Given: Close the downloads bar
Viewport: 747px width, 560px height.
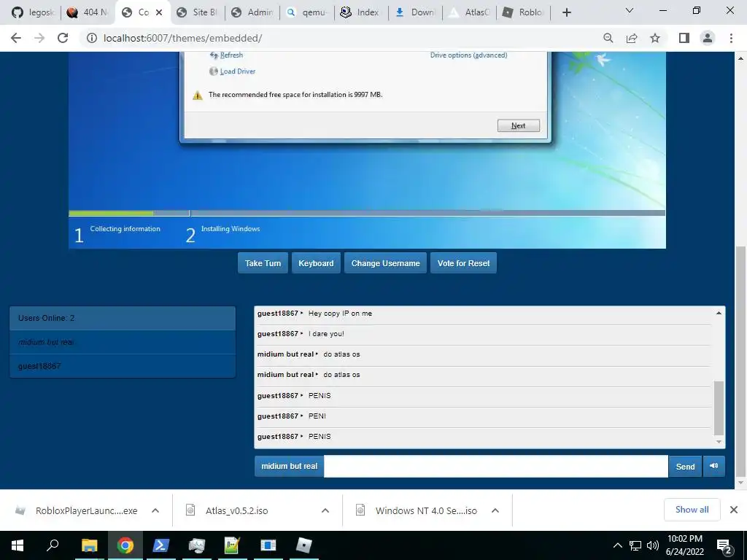Looking at the screenshot, I should (734, 510).
